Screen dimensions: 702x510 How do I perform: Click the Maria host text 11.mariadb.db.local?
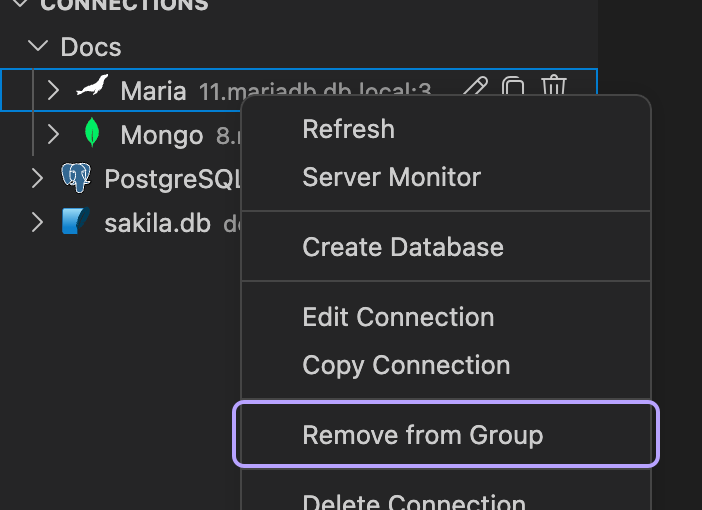tap(315, 91)
